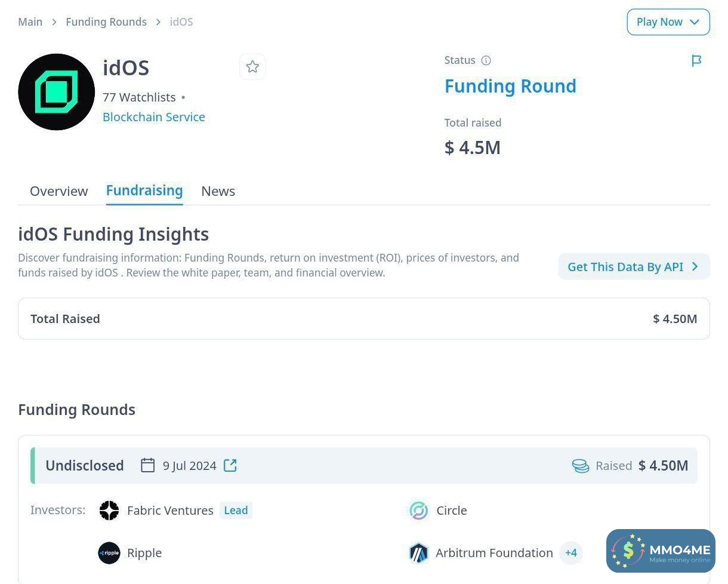Toggle the watchlist star for idOS
The width and height of the screenshot is (728, 584).
[x=252, y=67]
